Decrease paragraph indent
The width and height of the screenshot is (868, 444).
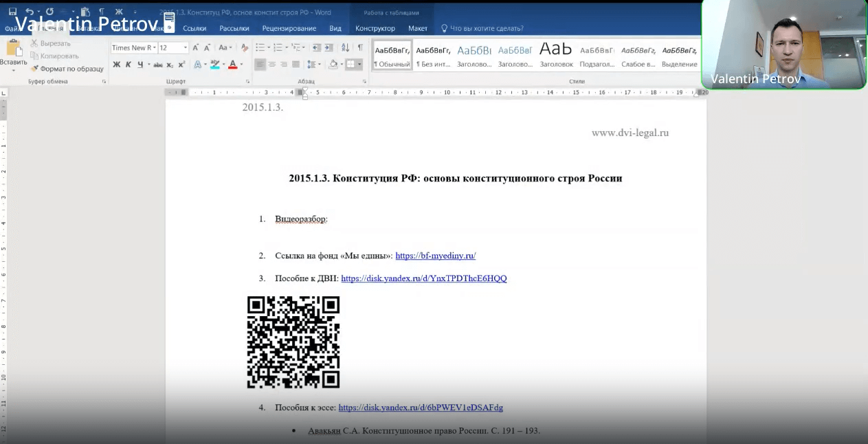[317, 47]
